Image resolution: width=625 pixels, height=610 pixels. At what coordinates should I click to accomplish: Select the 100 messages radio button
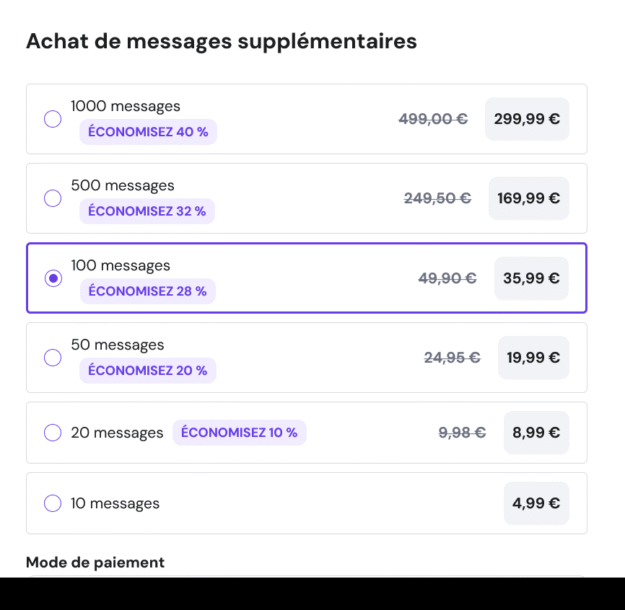click(x=53, y=278)
